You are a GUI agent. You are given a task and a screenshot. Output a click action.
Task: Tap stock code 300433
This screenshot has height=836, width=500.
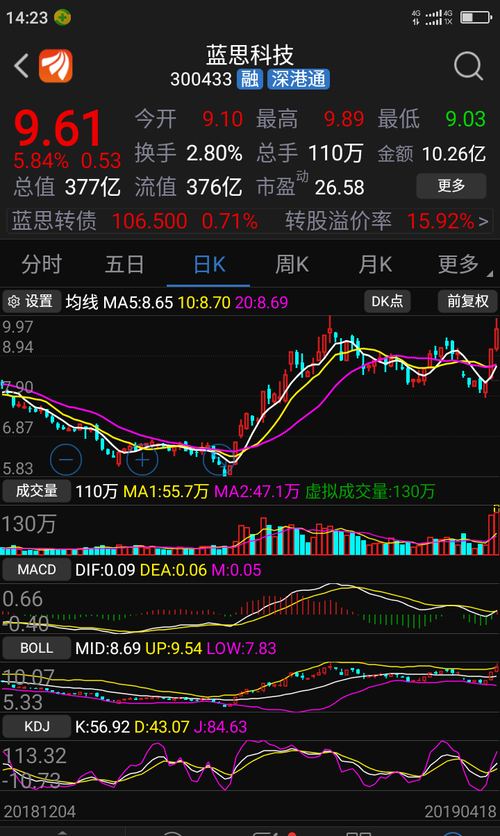pyautogui.click(x=201, y=79)
